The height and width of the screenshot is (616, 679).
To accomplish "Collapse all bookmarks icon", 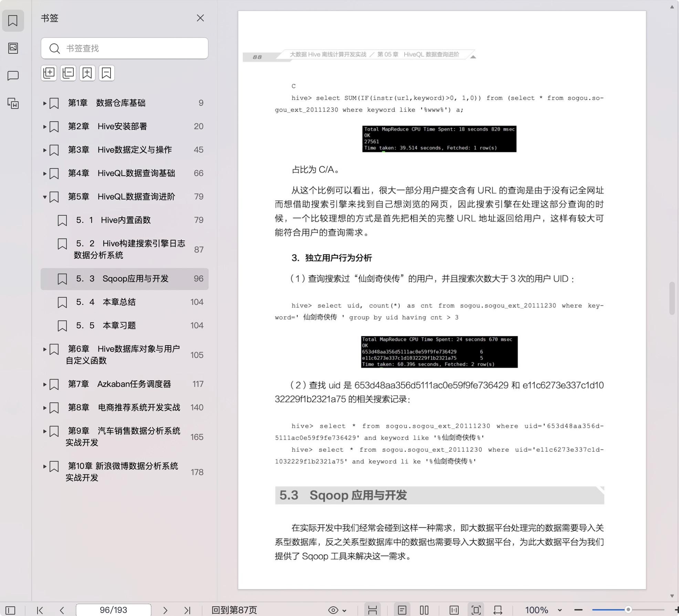I will [68, 73].
